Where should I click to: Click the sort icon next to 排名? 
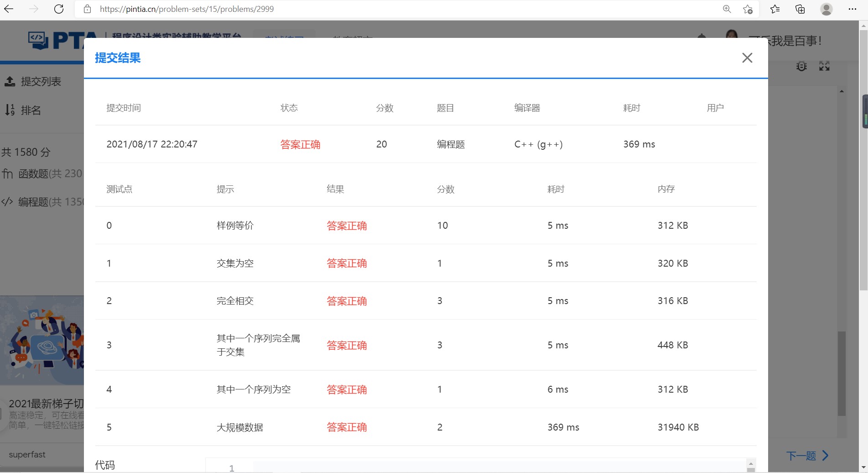tap(10, 110)
